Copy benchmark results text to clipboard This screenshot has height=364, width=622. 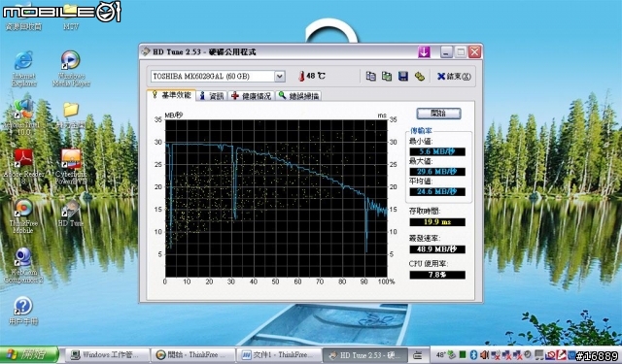pyautogui.click(x=370, y=76)
